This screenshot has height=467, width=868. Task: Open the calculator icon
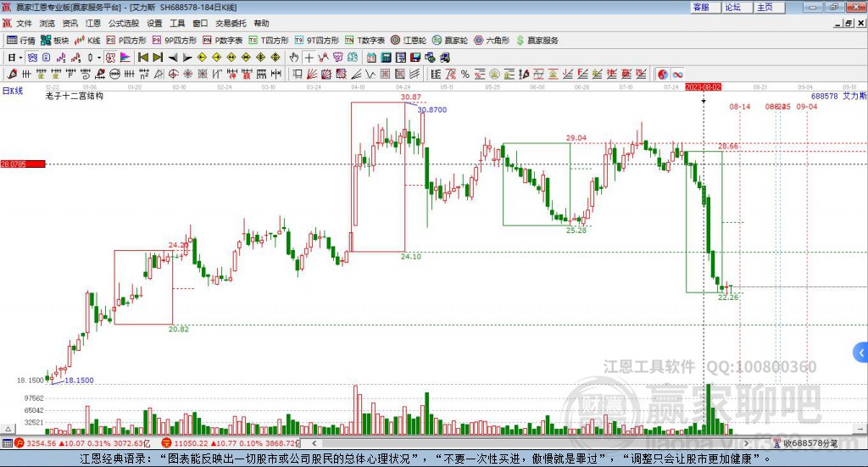tap(386, 58)
